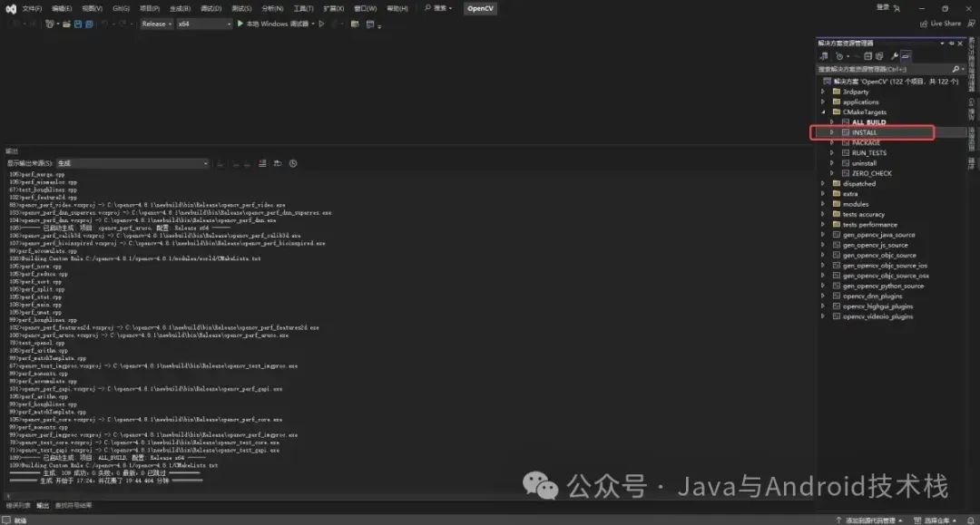
Task: Open the 视图(V) menu
Action: 92,9
